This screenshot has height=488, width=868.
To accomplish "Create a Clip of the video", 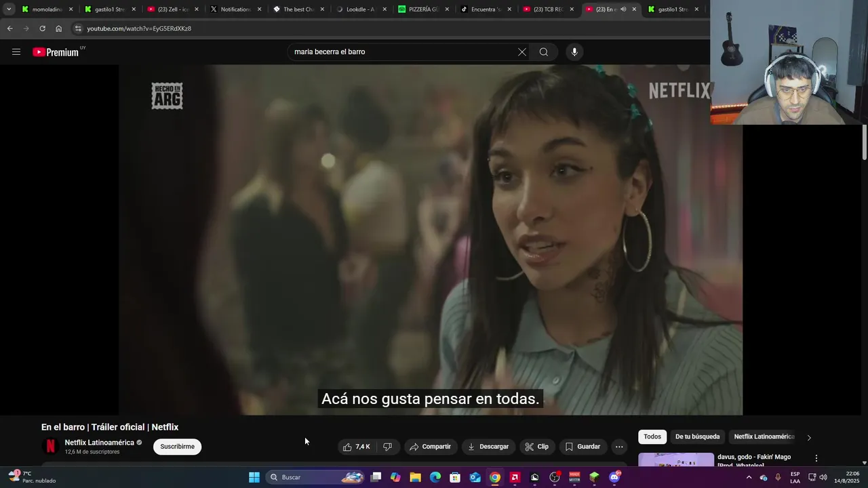I will [x=537, y=447].
